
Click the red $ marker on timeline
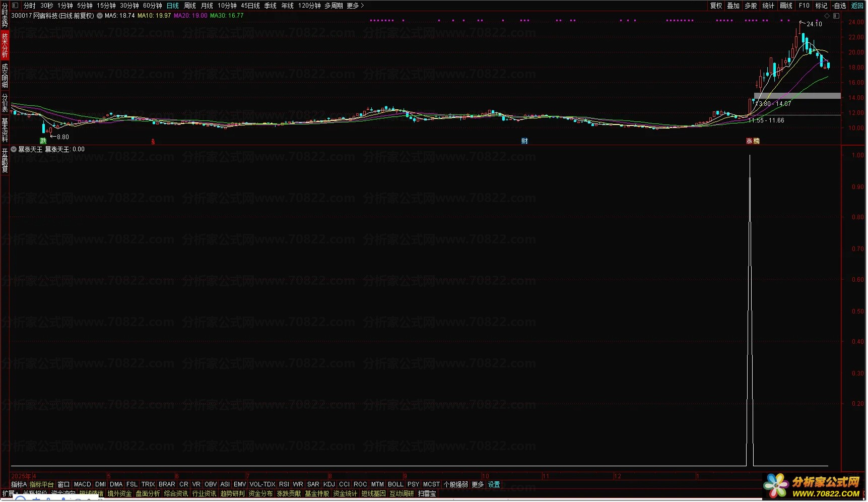(153, 142)
